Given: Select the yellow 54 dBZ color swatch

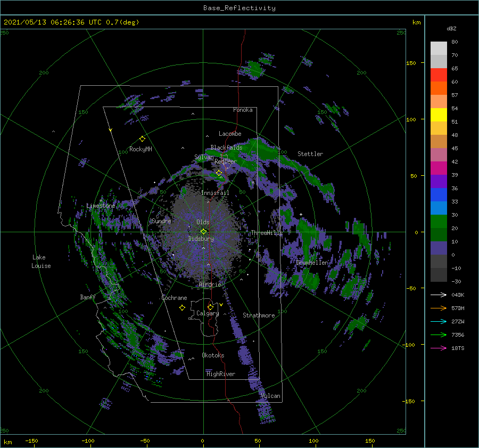Looking at the screenshot, I should 439,115.
